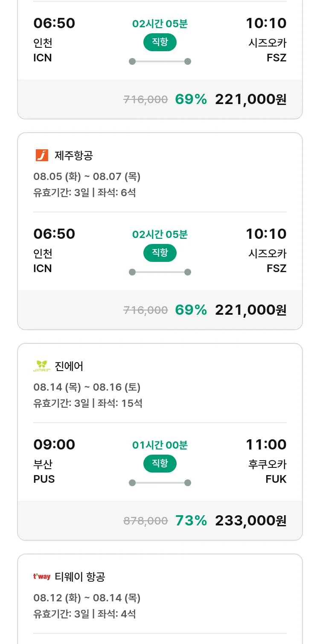Choose the 221,000원 price in Jeju Air card
The height and width of the screenshot is (644, 320).
250,310
